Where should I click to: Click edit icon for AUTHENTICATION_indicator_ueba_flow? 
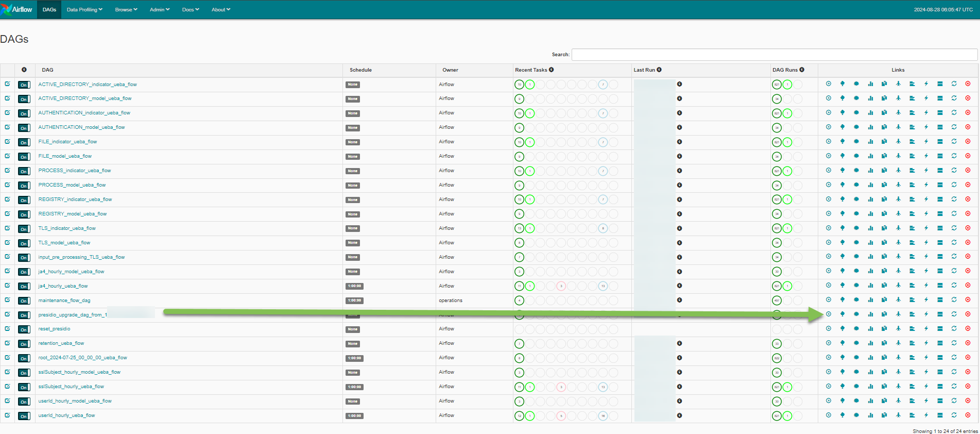click(x=7, y=112)
